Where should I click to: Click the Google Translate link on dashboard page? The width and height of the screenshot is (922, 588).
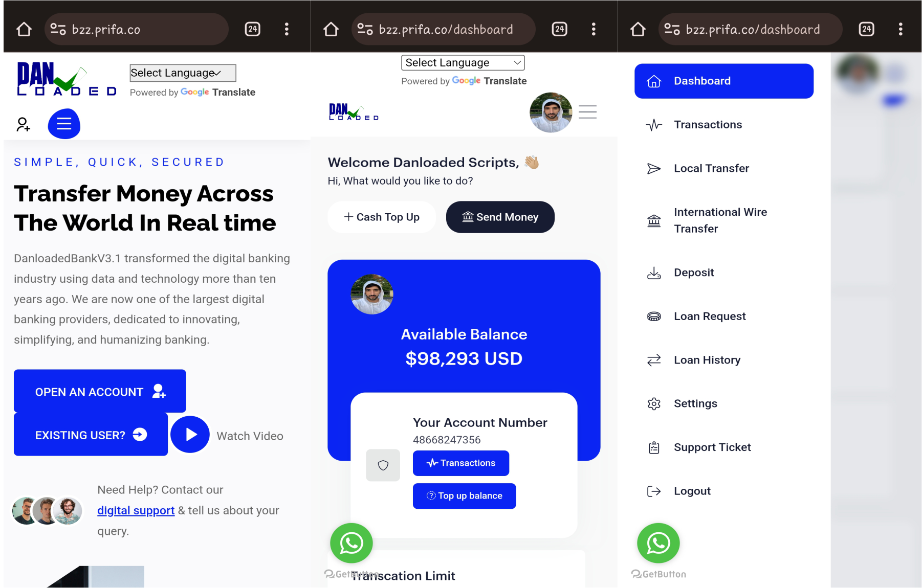490,81
